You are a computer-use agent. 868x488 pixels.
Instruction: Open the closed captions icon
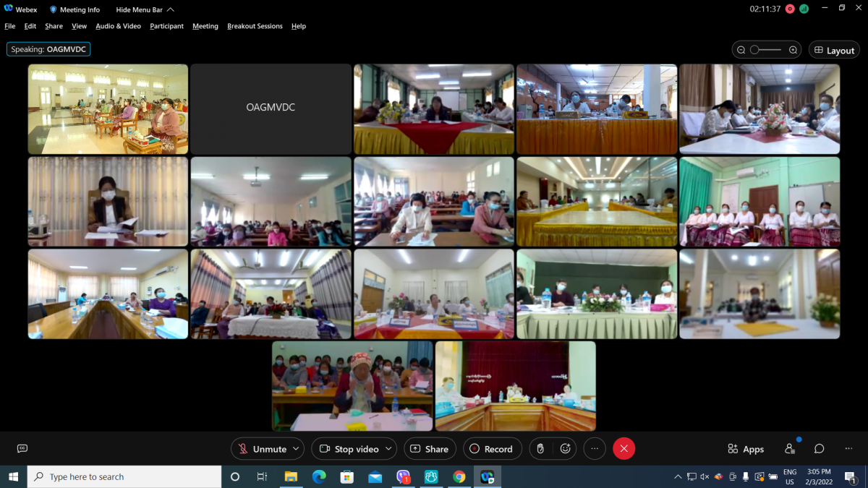tap(22, 449)
